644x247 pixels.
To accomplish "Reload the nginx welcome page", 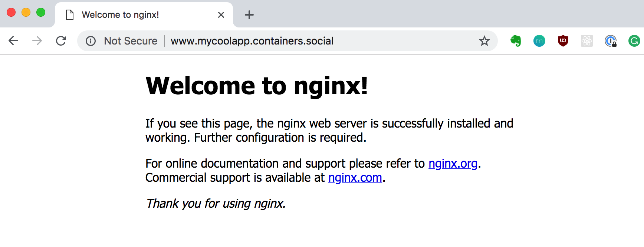I will coord(61,41).
